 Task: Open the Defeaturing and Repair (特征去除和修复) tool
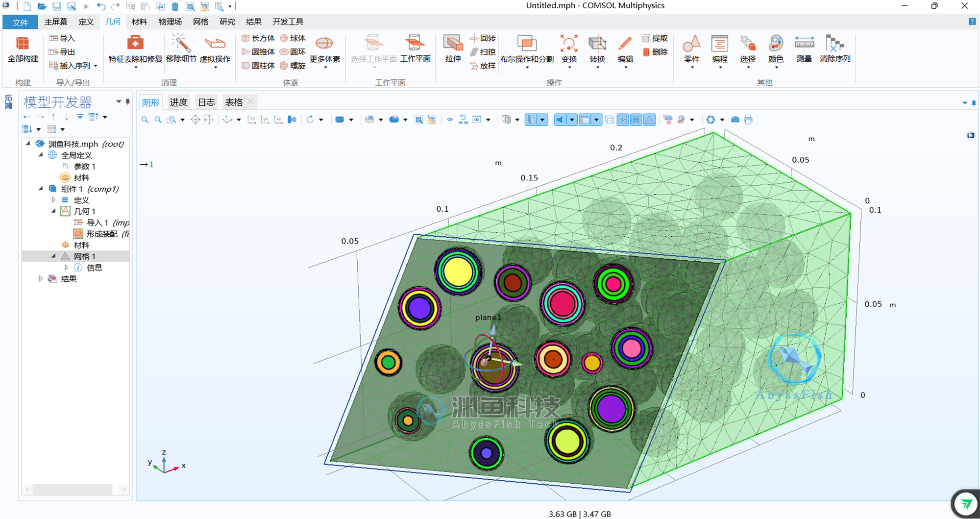[x=135, y=51]
